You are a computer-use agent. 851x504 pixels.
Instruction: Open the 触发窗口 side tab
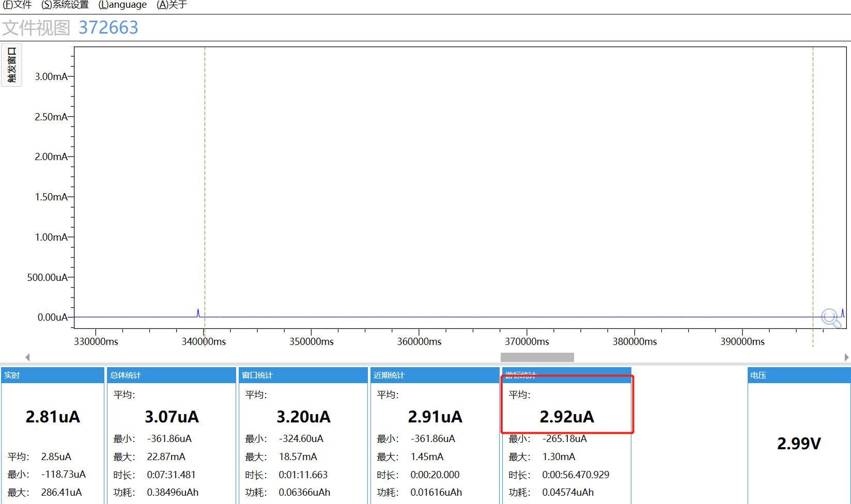[11, 65]
